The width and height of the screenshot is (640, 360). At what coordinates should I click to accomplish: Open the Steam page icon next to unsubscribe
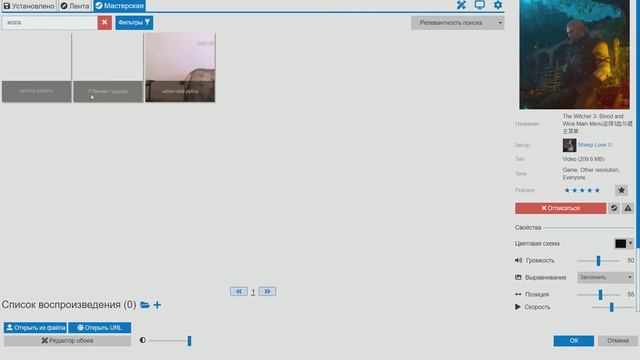[614, 208]
